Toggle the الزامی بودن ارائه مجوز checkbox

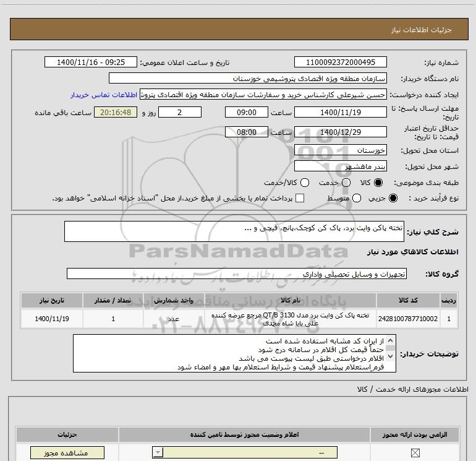415,453
